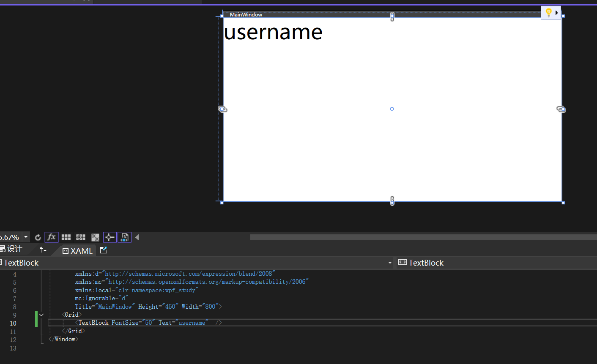Toggle snap to gridlines icon
This screenshot has height=364, width=597.
click(x=81, y=237)
